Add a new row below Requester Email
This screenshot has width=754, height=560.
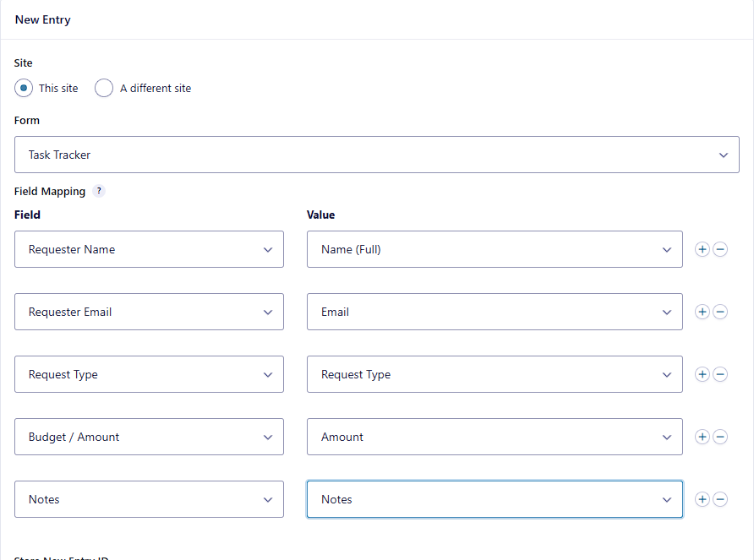702,312
